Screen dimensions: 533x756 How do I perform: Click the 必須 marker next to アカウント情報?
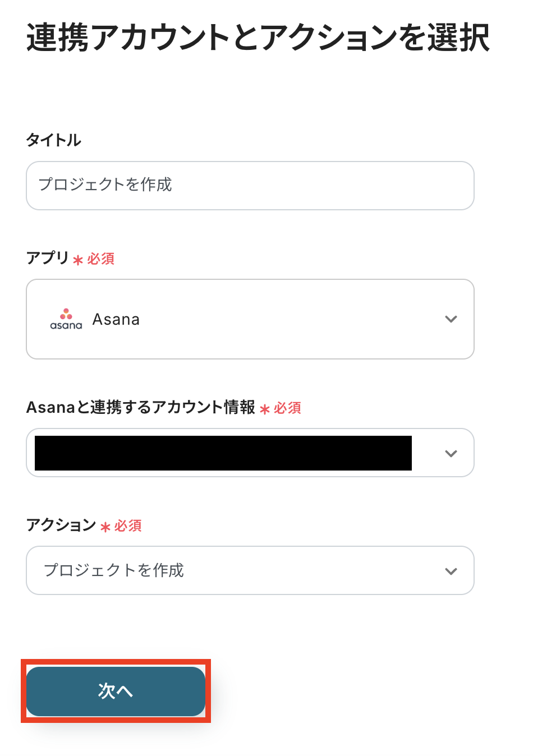tap(288, 408)
